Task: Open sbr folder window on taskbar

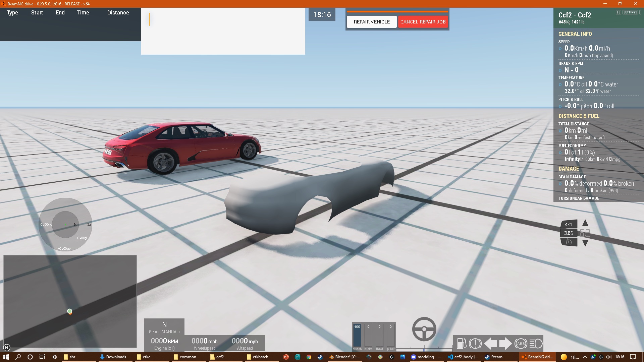Action: (78, 357)
